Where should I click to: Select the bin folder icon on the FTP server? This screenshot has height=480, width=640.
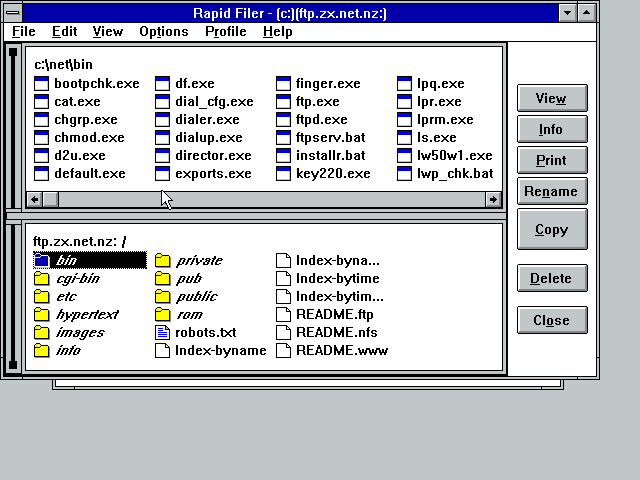click(41, 260)
